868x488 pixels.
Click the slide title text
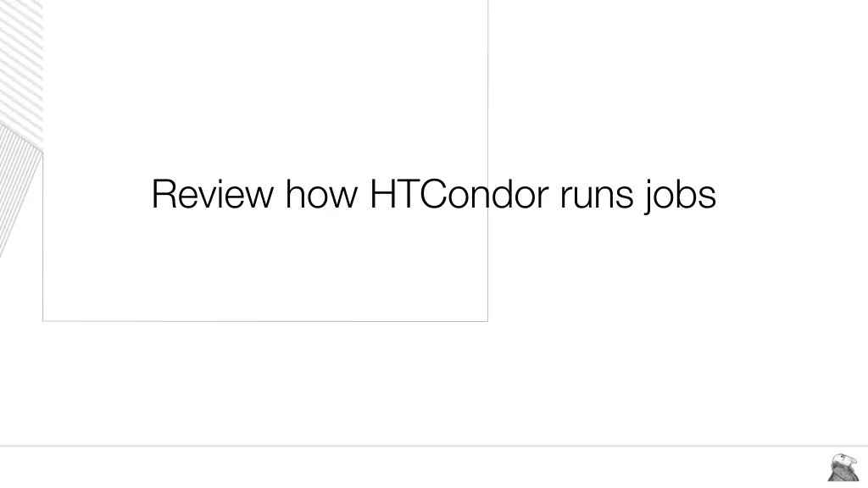click(433, 194)
